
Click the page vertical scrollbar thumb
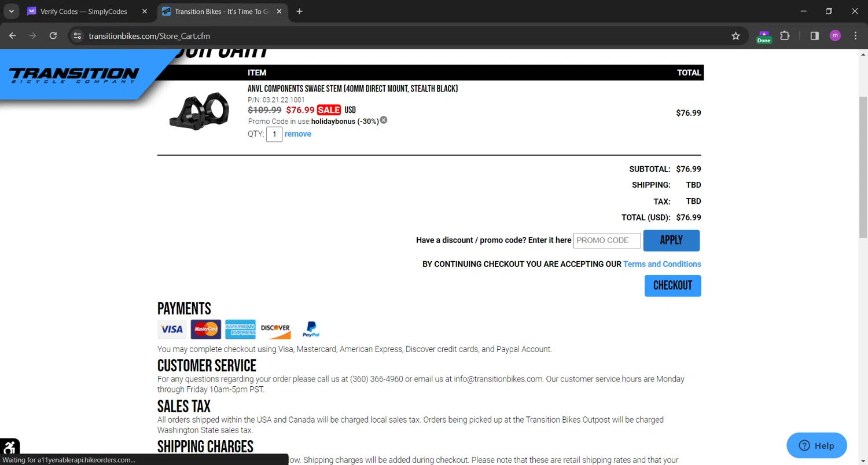click(x=863, y=167)
